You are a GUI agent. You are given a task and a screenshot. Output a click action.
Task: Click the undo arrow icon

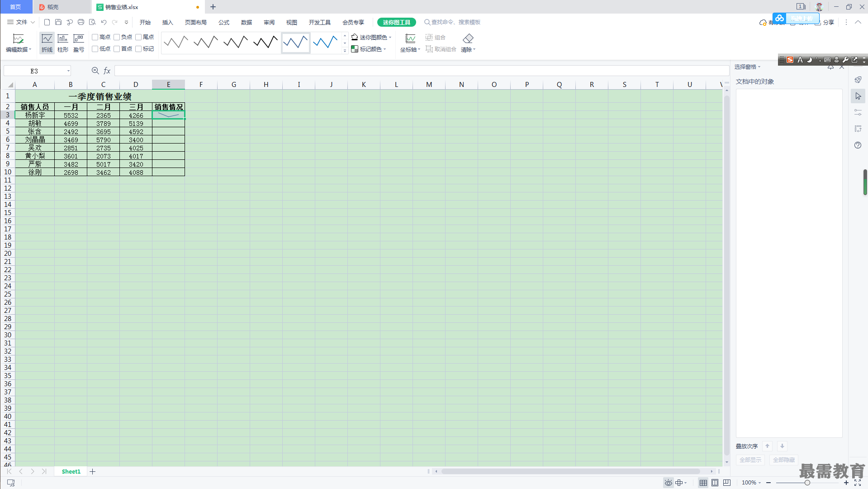tap(104, 22)
